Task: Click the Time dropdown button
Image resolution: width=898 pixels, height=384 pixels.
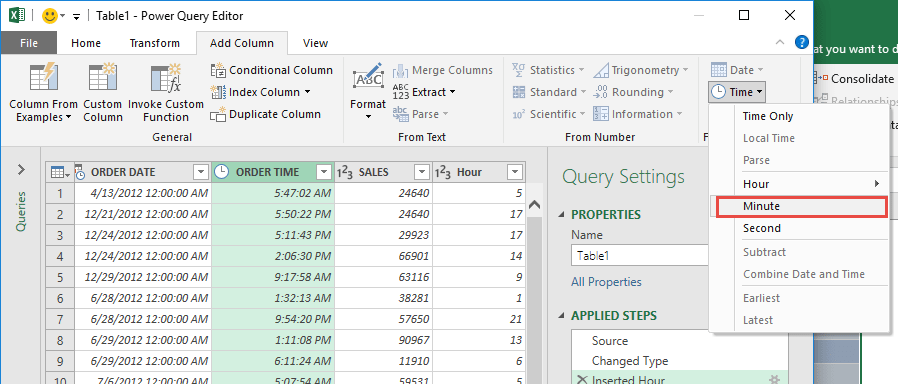Action: 737,92
